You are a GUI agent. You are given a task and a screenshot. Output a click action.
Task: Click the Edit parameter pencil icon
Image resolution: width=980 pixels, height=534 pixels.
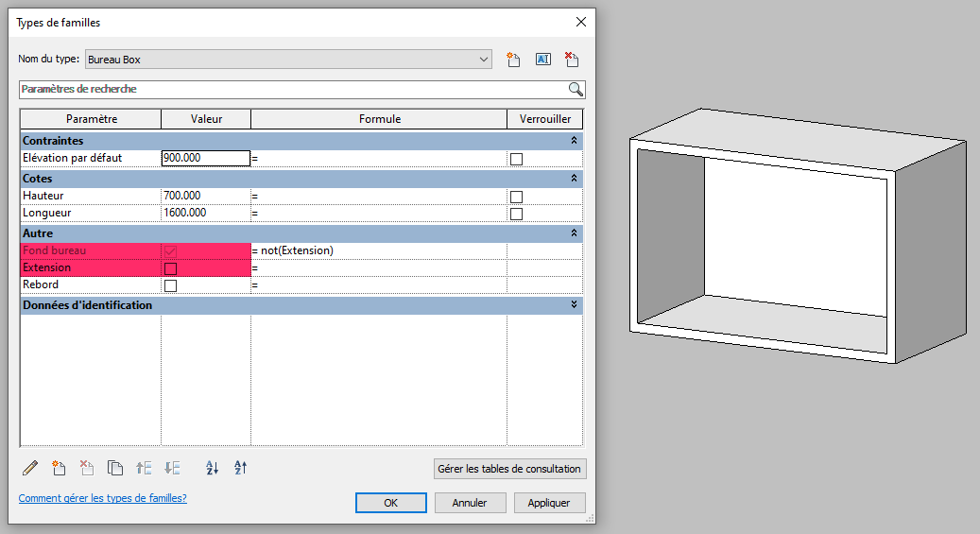(30, 468)
